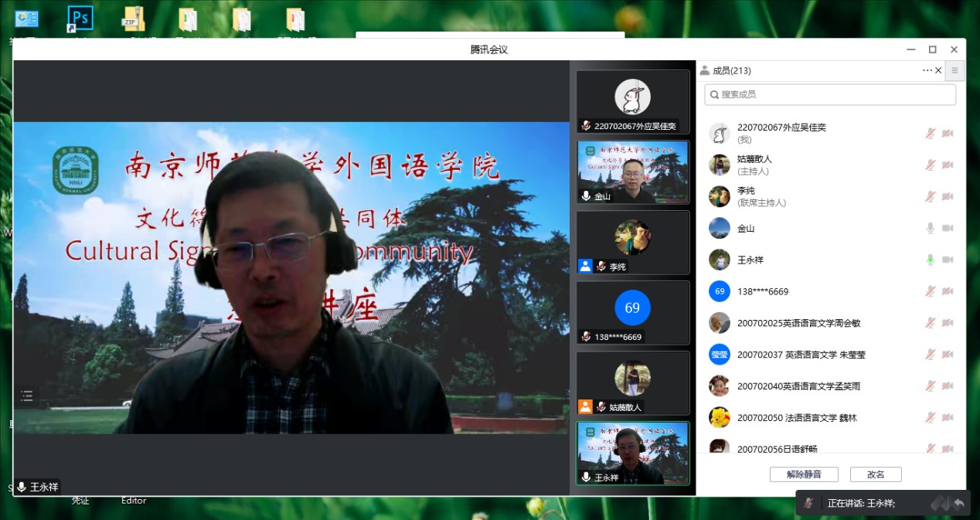980x520 pixels.
Task: Click the hamburger menu beside members panel
Action: click(954, 70)
